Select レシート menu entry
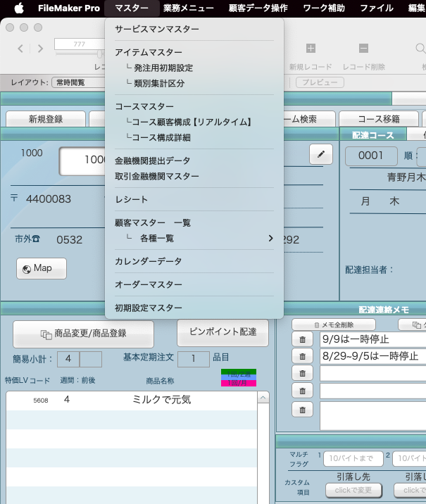The height and width of the screenshot is (504, 426). coord(194,199)
